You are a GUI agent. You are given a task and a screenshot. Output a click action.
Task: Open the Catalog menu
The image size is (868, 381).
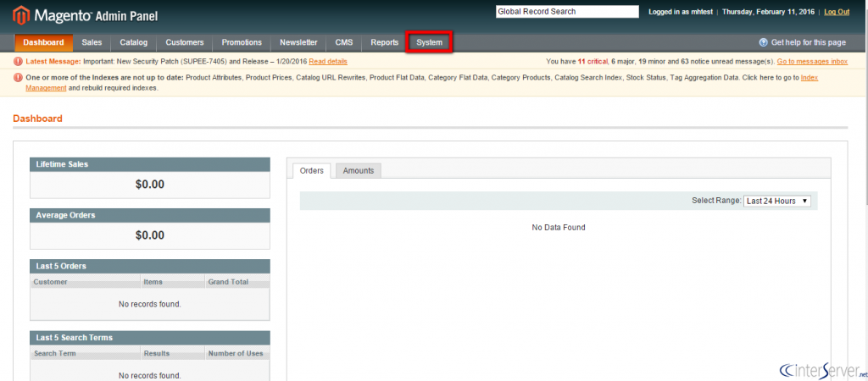133,42
